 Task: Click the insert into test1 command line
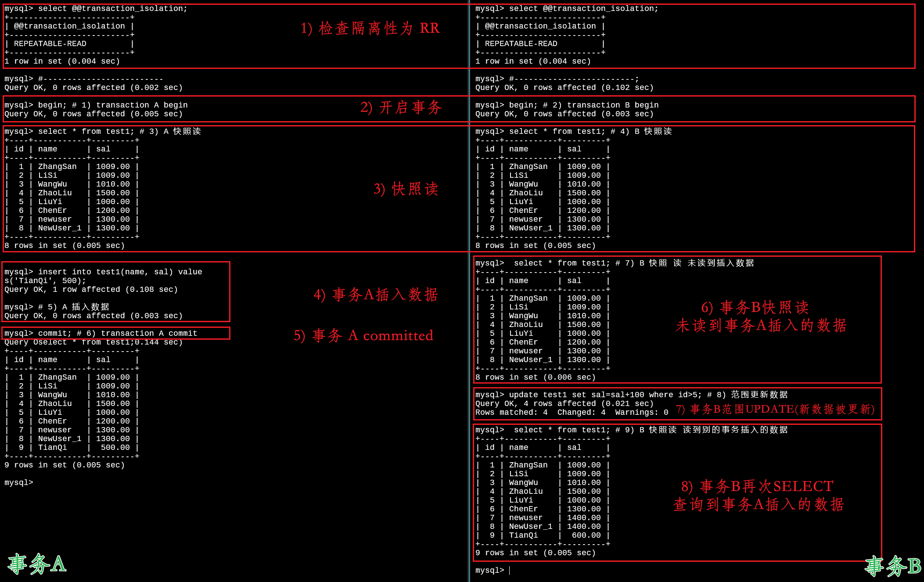pyautogui.click(x=103, y=272)
